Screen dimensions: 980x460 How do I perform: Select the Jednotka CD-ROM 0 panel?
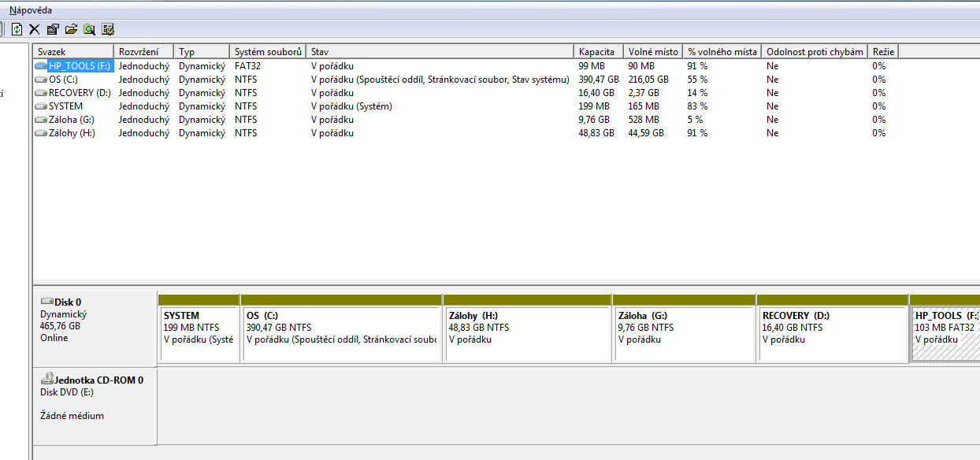coord(95,406)
